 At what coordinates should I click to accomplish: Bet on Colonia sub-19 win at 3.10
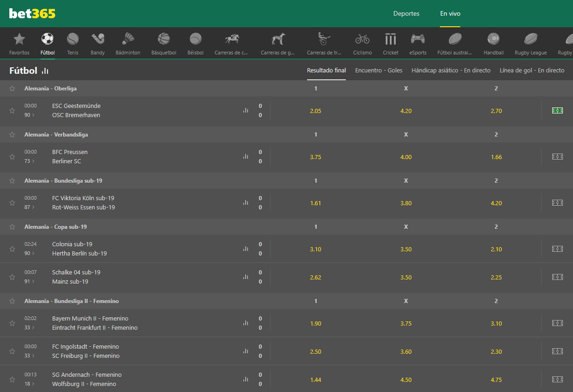click(x=316, y=249)
